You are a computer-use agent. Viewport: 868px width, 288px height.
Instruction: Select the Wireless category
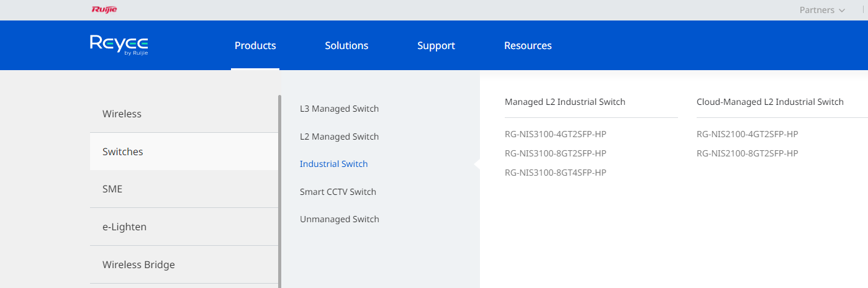(184, 114)
